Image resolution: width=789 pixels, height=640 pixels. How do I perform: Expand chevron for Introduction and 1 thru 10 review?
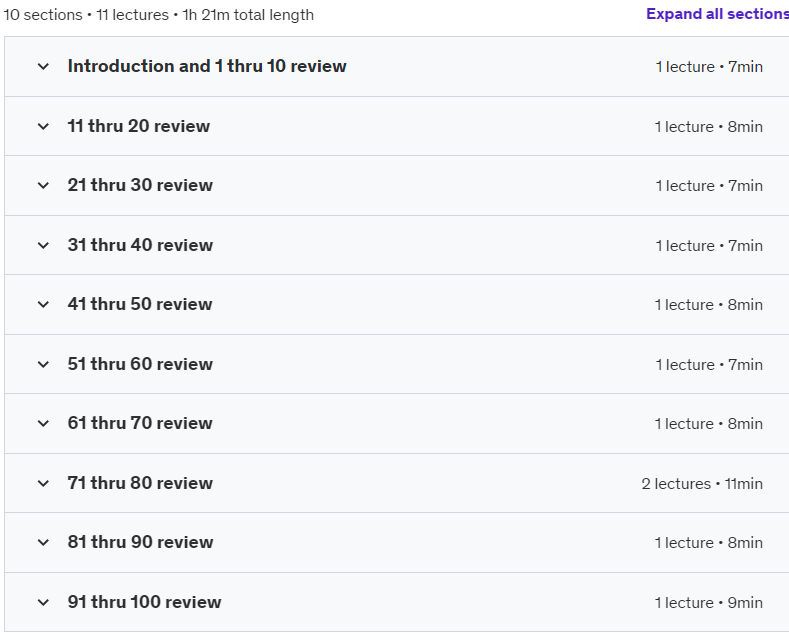[43, 66]
